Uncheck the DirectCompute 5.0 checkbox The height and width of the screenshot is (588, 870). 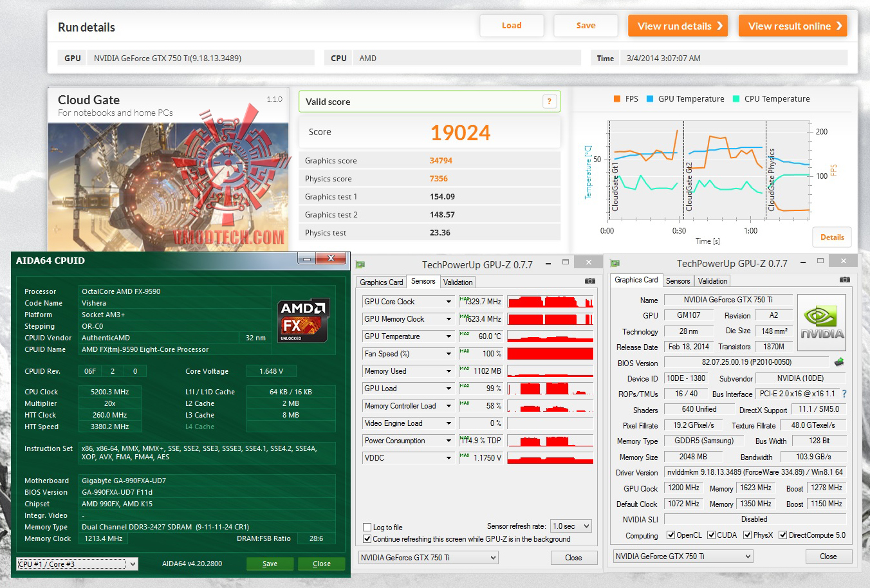click(783, 535)
